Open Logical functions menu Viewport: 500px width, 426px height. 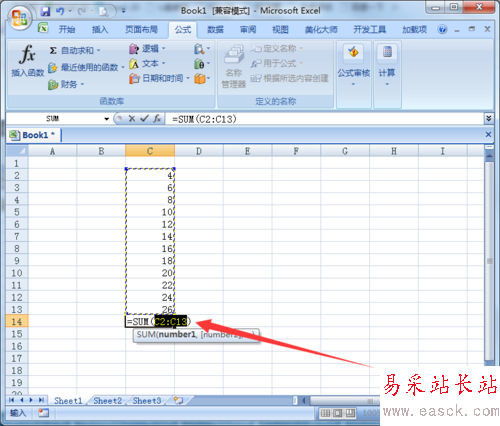[x=147, y=49]
